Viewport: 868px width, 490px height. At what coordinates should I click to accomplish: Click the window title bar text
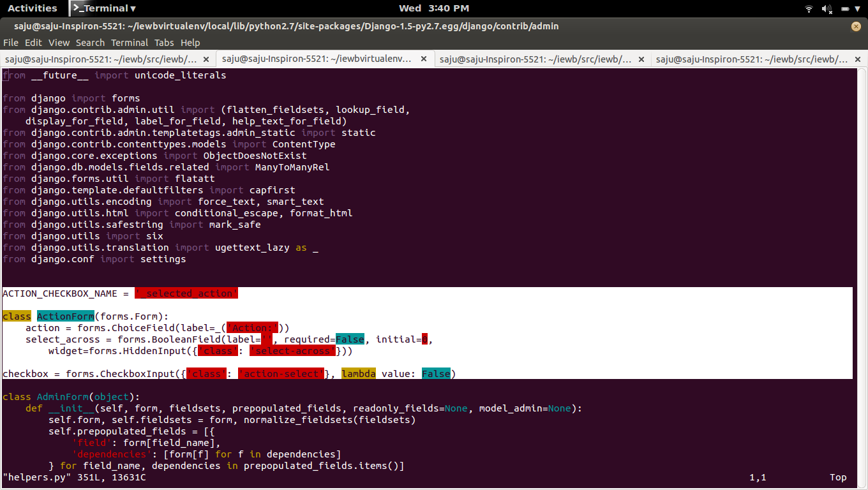(287, 26)
